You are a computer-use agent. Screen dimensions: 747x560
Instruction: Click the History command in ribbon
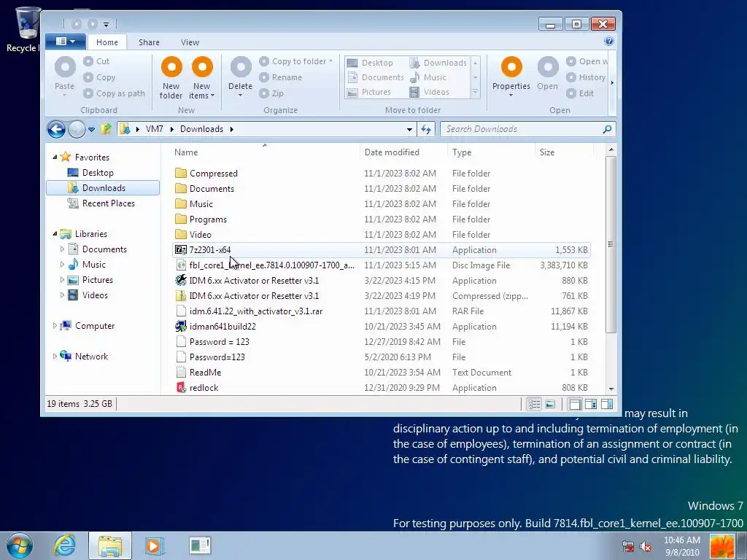pos(587,77)
